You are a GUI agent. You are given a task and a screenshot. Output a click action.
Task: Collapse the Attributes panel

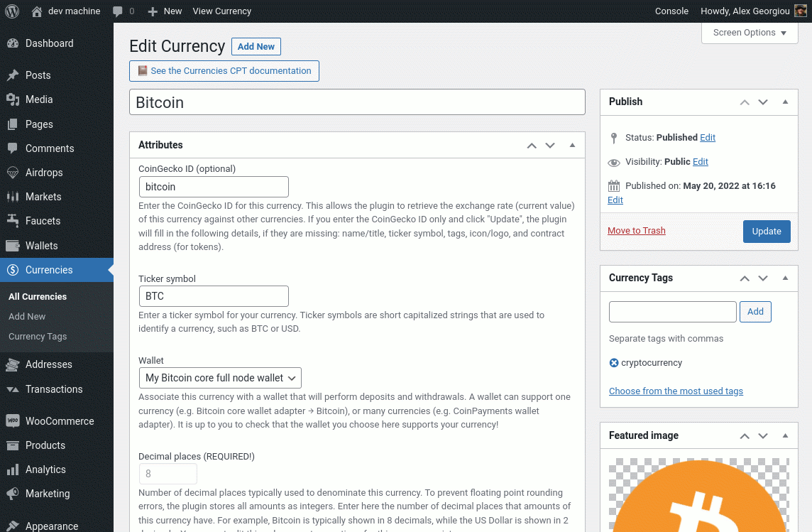pos(572,145)
